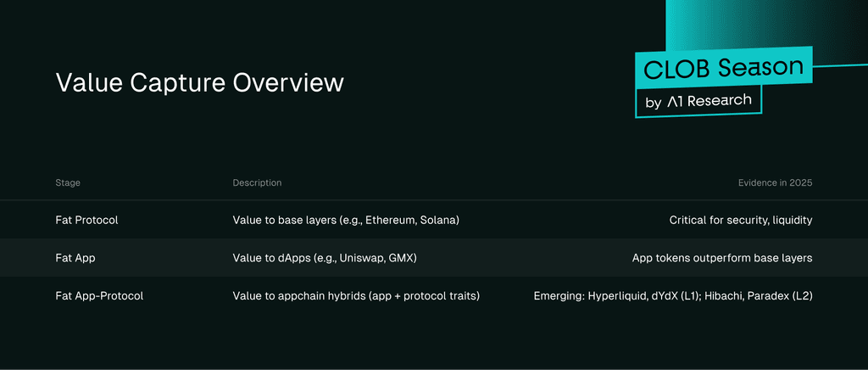Click the highlighted Fat App table row

pyautogui.click(x=434, y=258)
